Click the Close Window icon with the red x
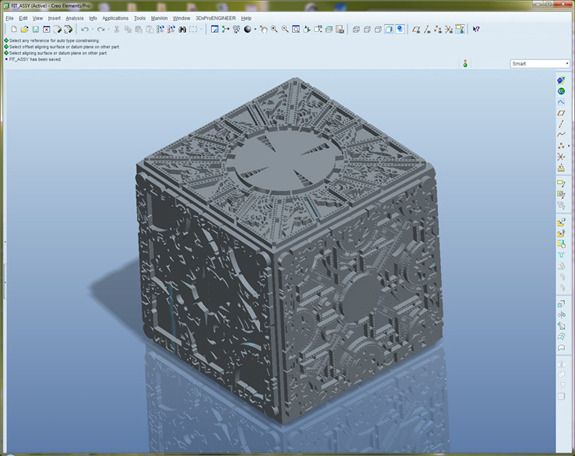This screenshot has width=575, height=456. pyautogui.click(x=47, y=29)
